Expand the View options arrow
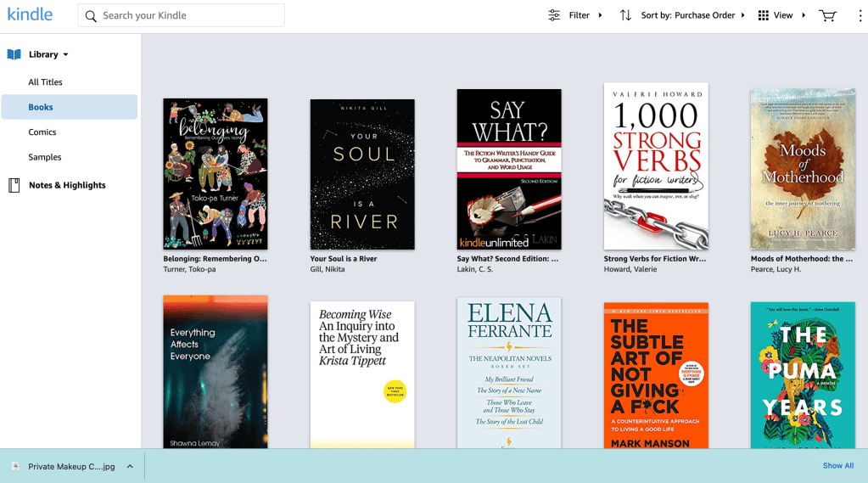 click(x=804, y=15)
